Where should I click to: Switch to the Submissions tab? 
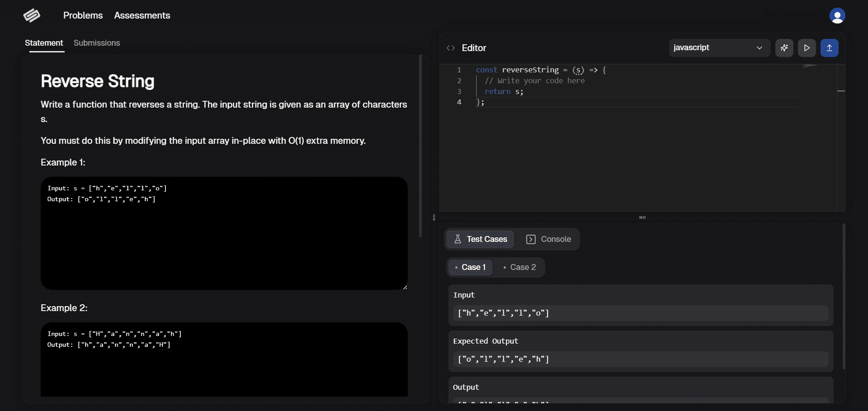coord(97,43)
